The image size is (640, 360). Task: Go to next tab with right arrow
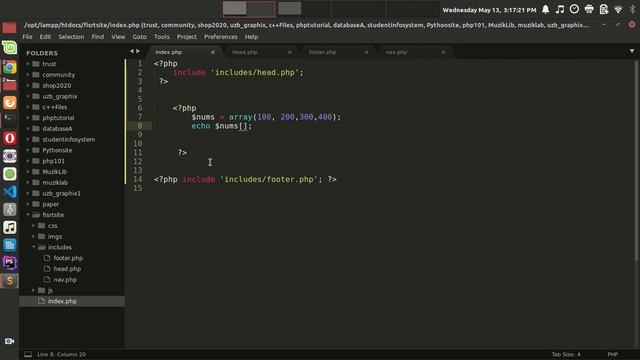click(138, 51)
